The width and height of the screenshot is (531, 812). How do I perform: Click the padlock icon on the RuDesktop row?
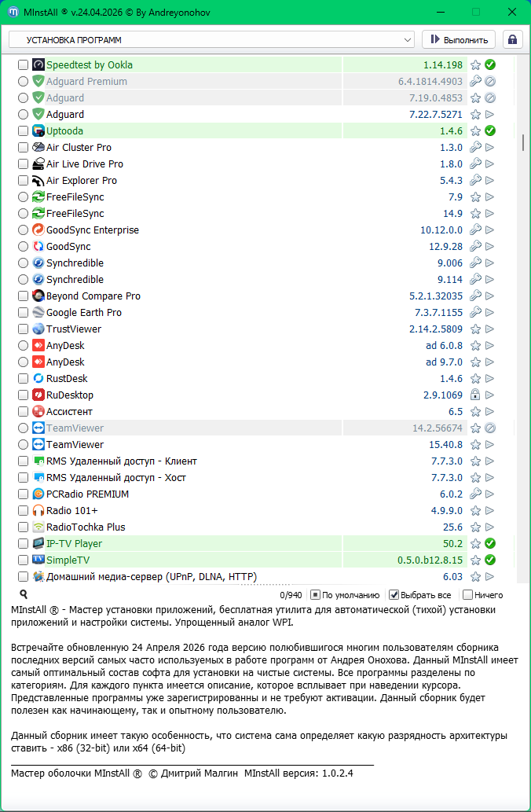pyautogui.click(x=475, y=395)
